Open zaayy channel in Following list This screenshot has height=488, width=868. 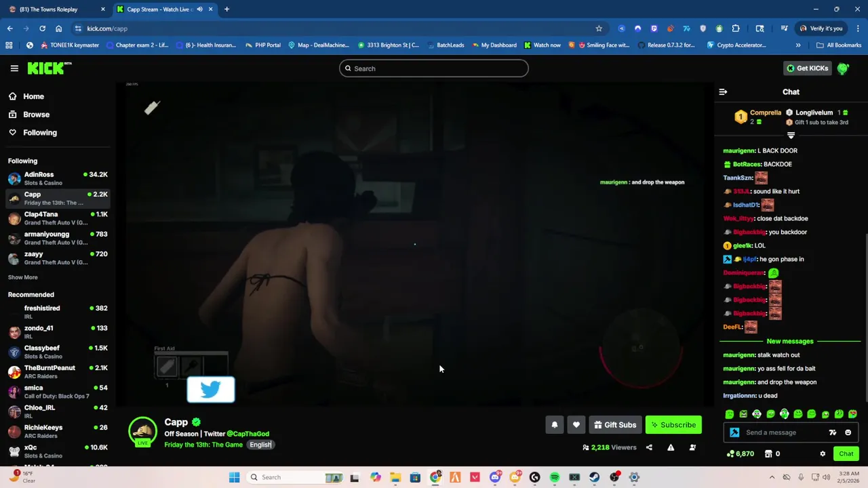pos(58,258)
